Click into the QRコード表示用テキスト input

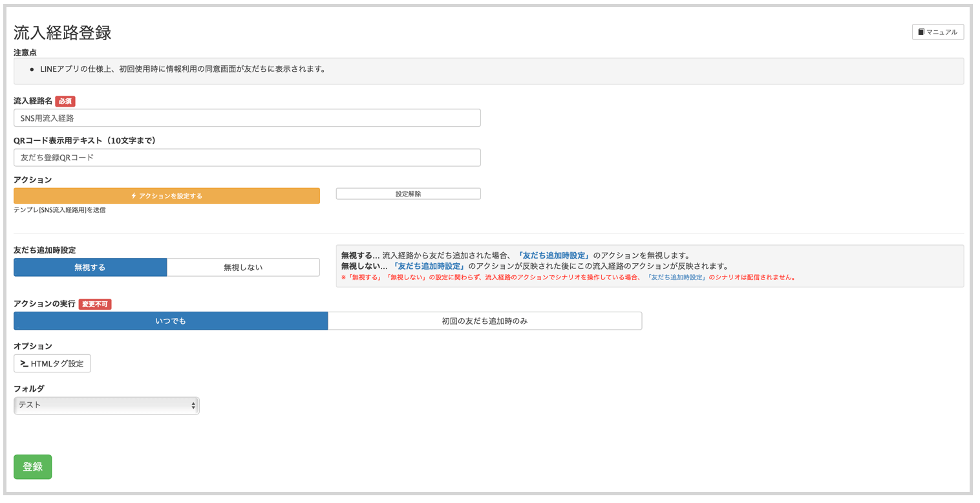point(247,157)
